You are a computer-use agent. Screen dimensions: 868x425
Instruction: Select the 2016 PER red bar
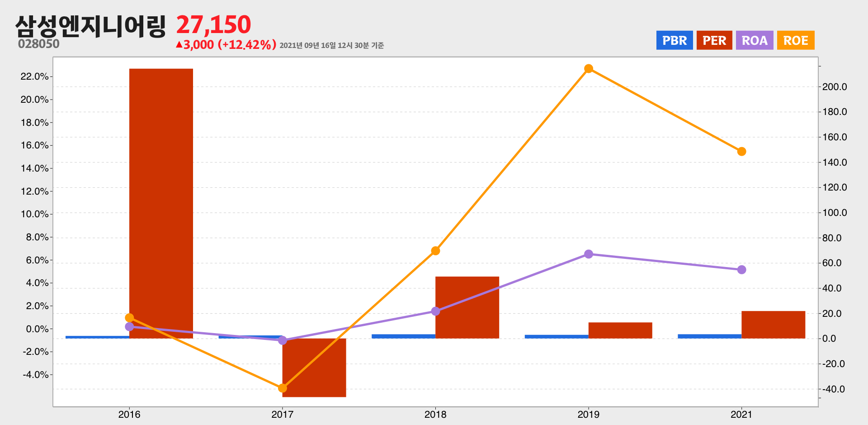point(161,204)
